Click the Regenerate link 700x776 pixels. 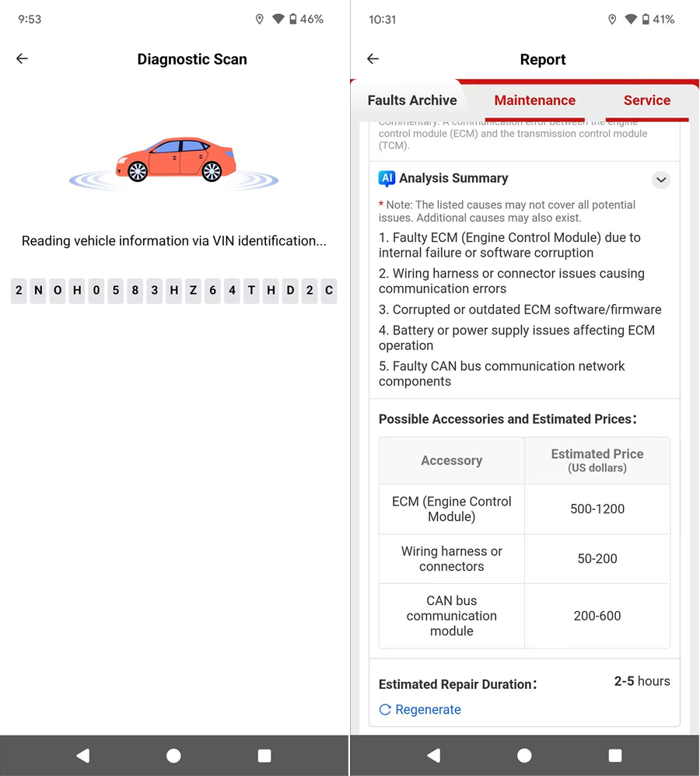click(427, 709)
